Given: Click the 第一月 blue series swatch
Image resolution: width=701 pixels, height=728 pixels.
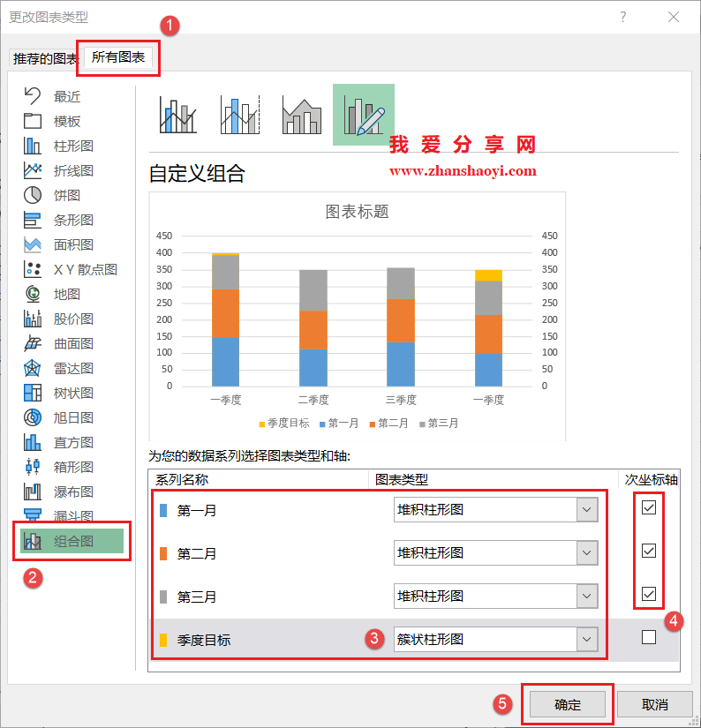Looking at the screenshot, I should [x=163, y=511].
